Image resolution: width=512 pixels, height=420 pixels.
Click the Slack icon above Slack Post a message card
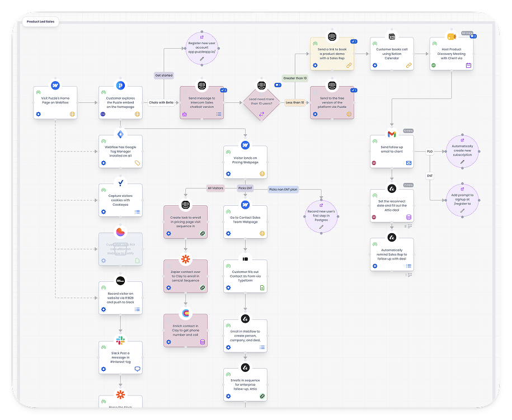click(x=120, y=341)
